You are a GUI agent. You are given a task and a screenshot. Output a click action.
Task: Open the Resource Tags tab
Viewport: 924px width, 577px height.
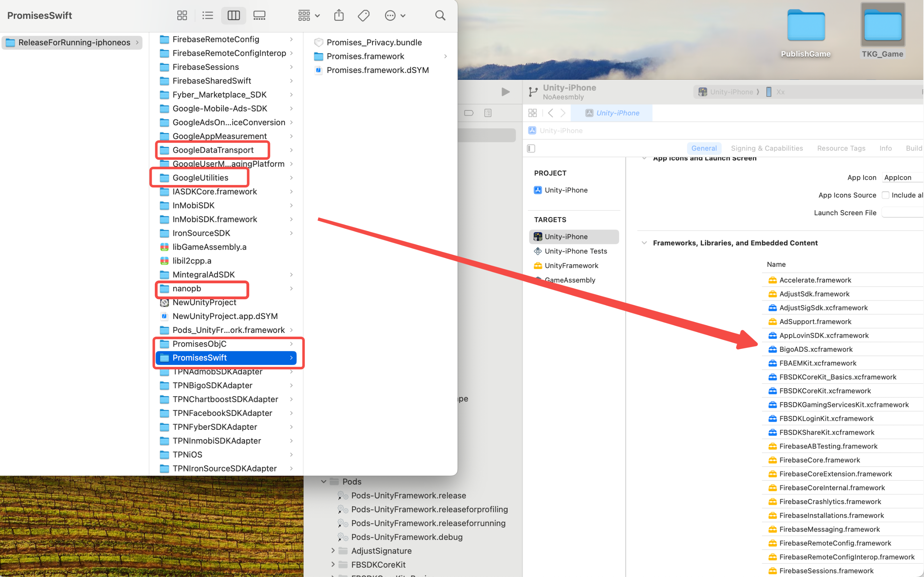coord(841,148)
